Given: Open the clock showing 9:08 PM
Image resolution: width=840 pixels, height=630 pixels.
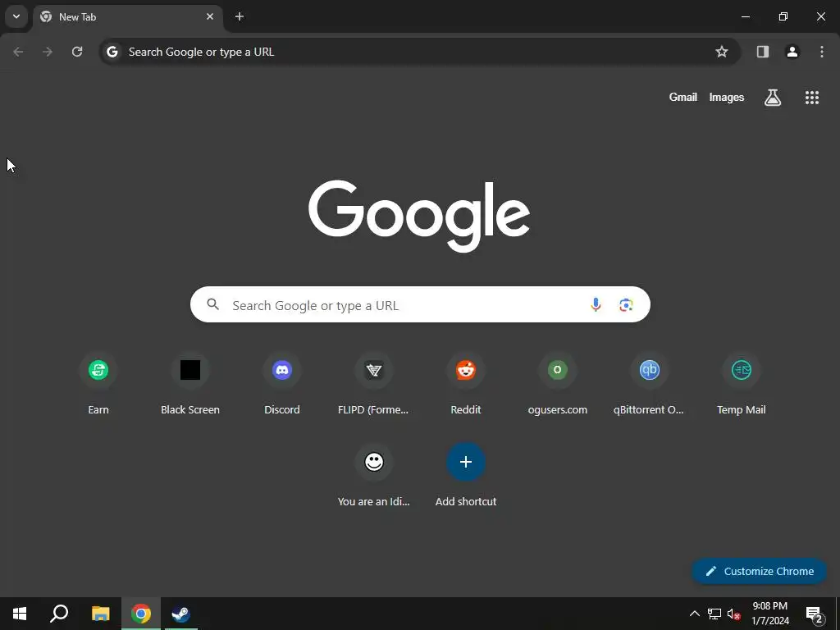Looking at the screenshot, I should [x=770, y=614].
